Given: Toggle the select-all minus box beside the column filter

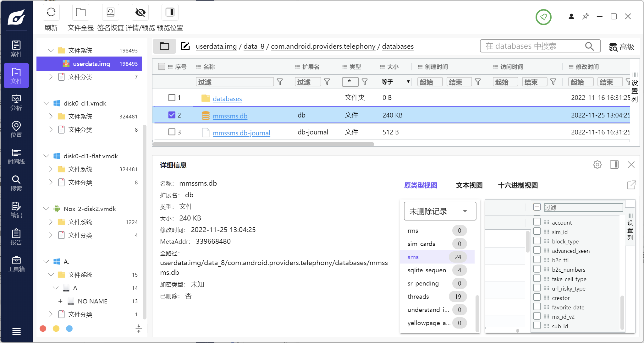Looking at the screenshot, I should pos(537,207).
